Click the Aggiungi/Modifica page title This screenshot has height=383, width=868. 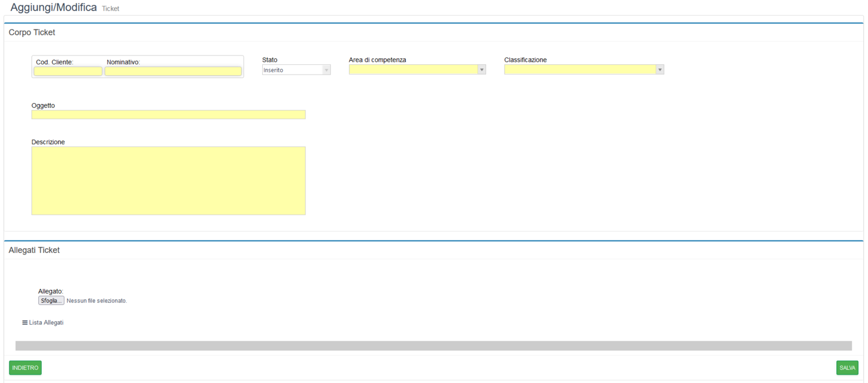pos(54,8)
